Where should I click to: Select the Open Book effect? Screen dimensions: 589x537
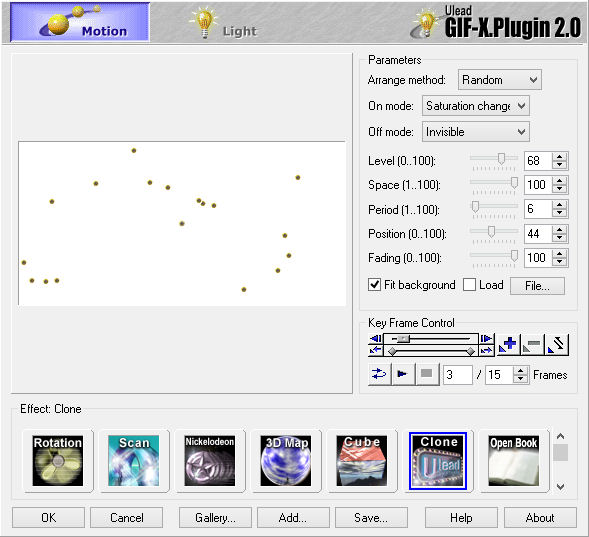tap(514, 461)
